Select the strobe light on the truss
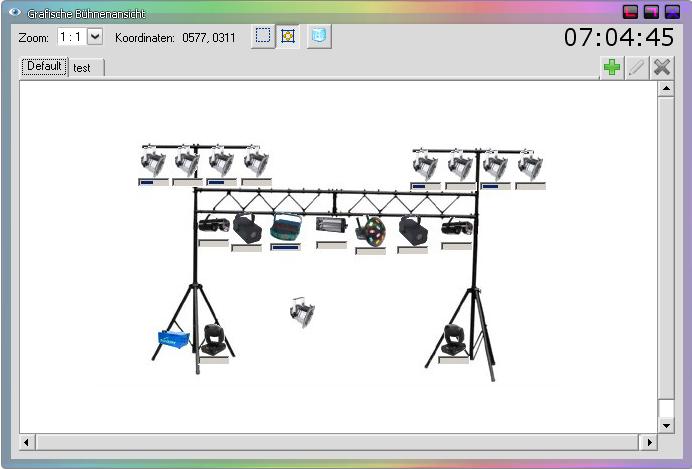 click(330, 225)
